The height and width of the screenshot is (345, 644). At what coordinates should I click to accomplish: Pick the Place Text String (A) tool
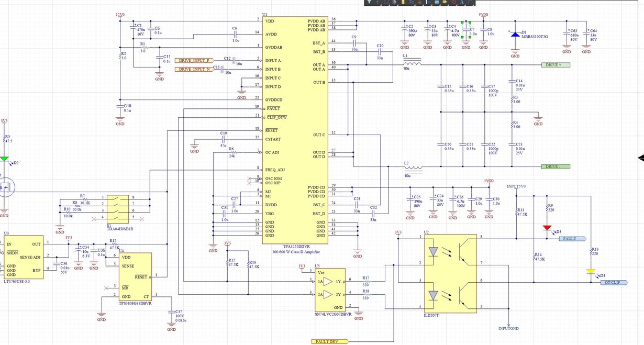[x=462, y=2]
